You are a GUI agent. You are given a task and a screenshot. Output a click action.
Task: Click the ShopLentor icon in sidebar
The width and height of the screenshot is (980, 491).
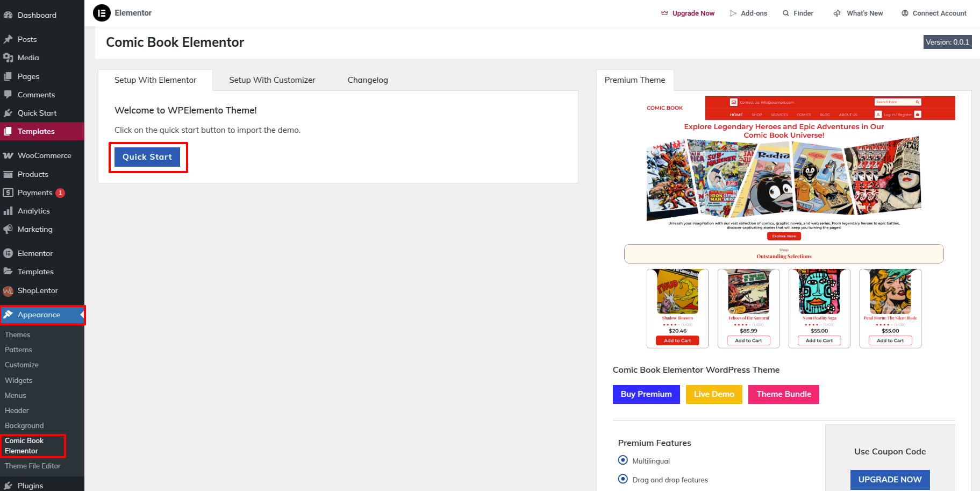pyautogui.click(x=8, y=291)
